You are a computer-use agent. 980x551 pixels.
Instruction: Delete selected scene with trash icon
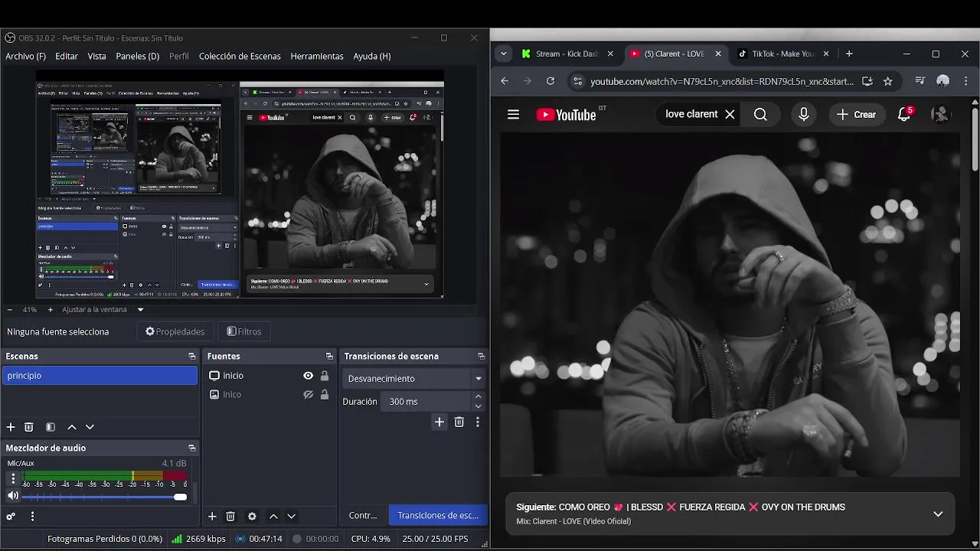(29, 427)
